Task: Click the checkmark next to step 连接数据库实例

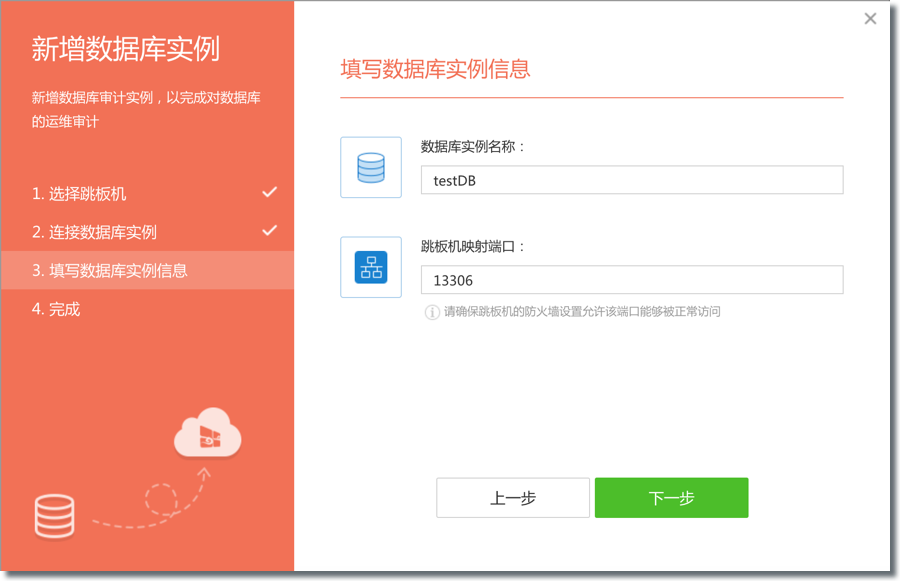Action: point(269,231)
